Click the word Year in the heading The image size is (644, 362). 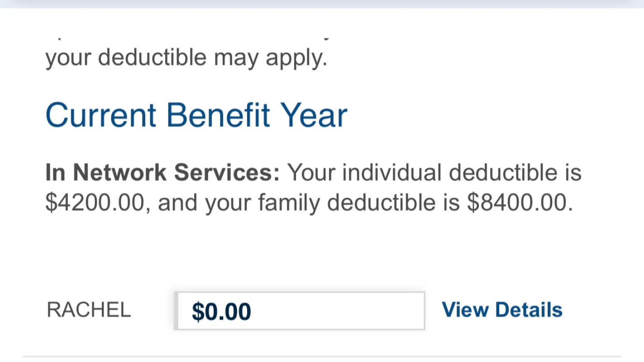(x=314, y=115)
